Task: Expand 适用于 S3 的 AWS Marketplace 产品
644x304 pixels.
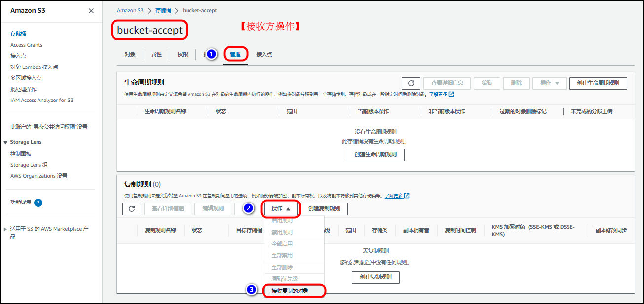Action: tap(5, 229)
